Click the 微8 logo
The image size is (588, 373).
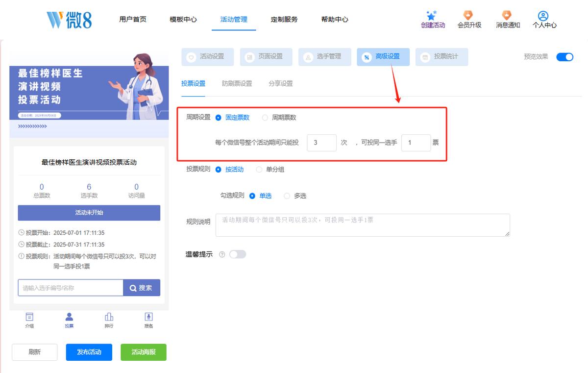(x=69, y=20)
